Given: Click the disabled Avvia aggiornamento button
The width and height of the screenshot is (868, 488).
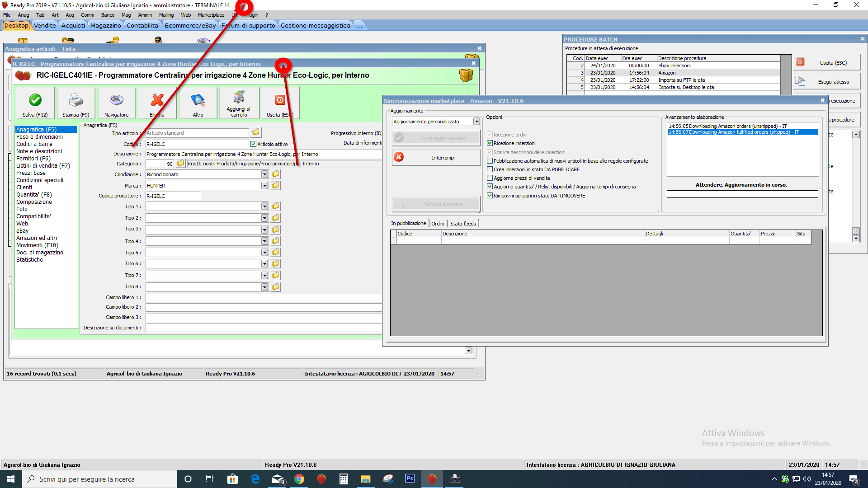Looking at the screenshot, I should pyautogui.click(x=436, y=138).
